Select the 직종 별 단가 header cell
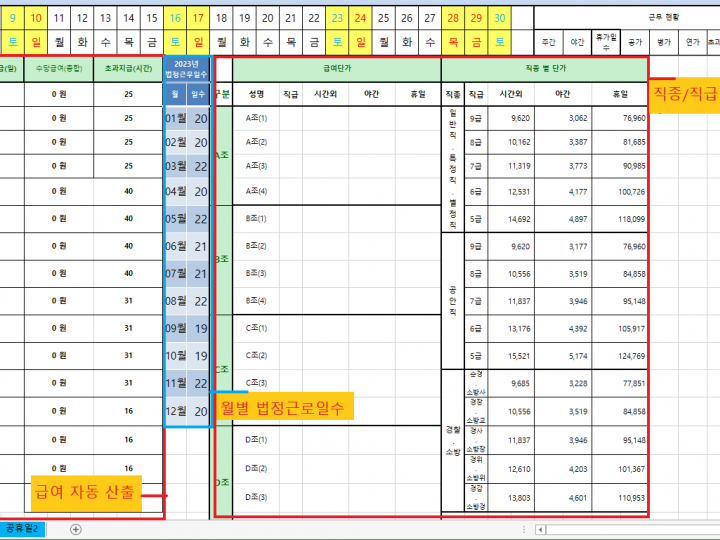 (x=545, y=69)
